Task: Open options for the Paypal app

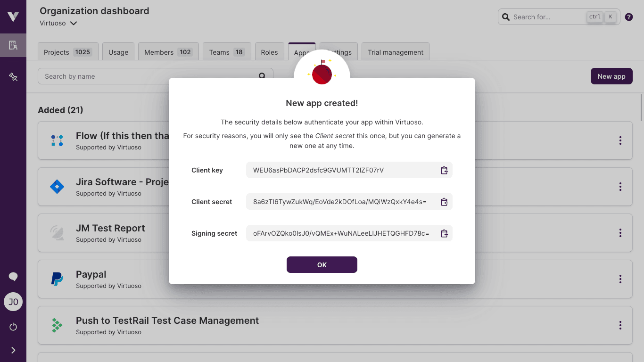Action: pos(620,279)
